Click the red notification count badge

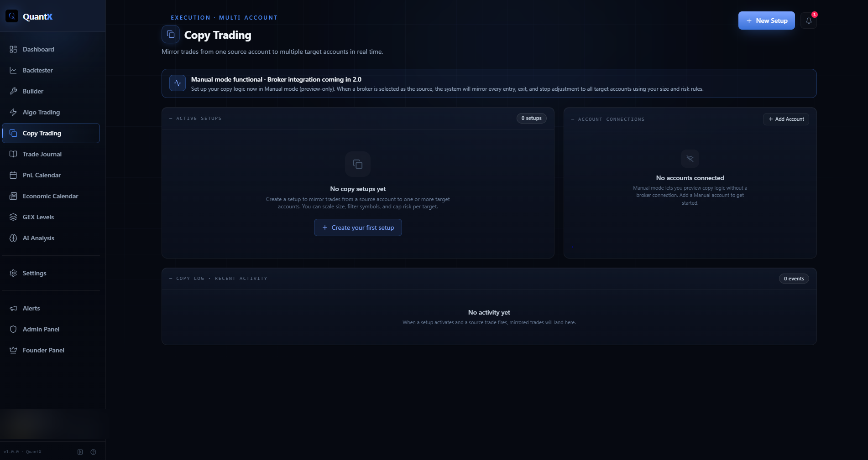(x=815, y=15)
